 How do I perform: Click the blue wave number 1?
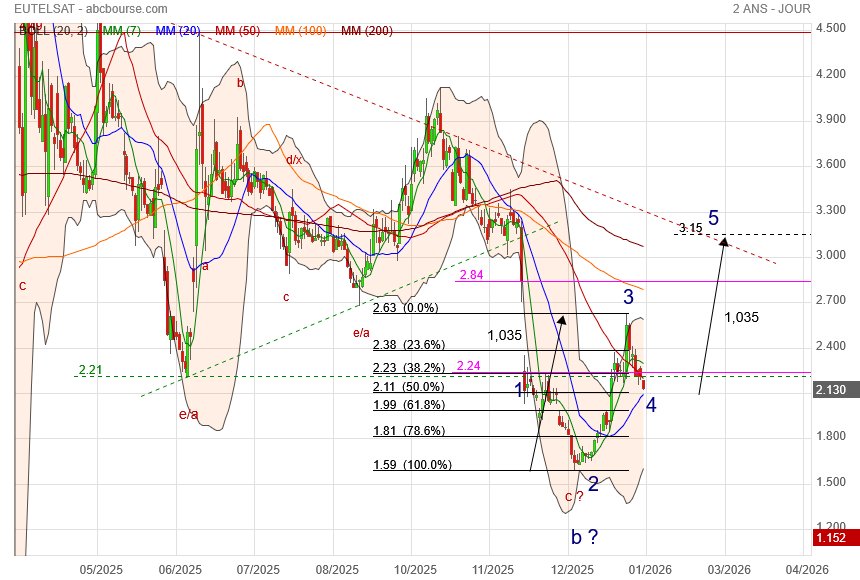click(518, 391)
